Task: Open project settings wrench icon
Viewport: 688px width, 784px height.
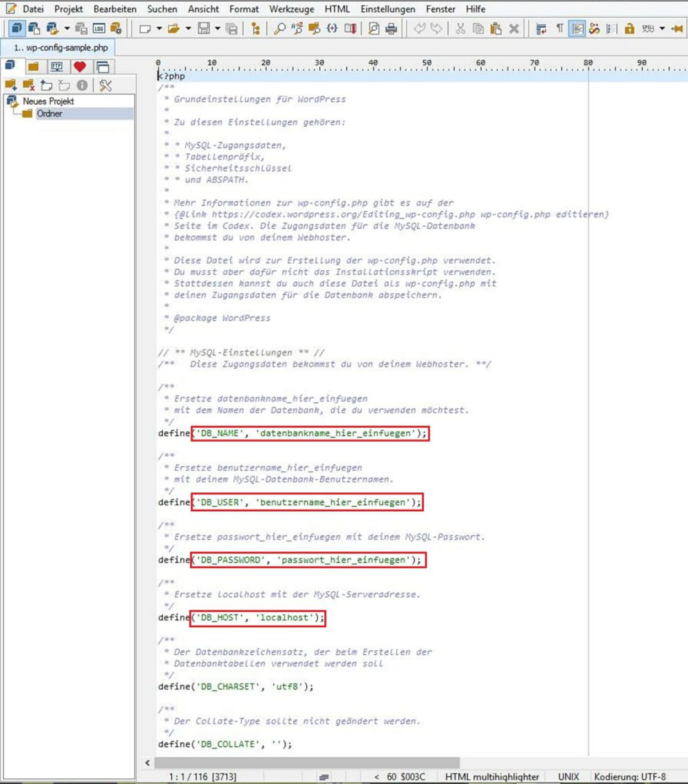Action: click(x=106, y=85)
